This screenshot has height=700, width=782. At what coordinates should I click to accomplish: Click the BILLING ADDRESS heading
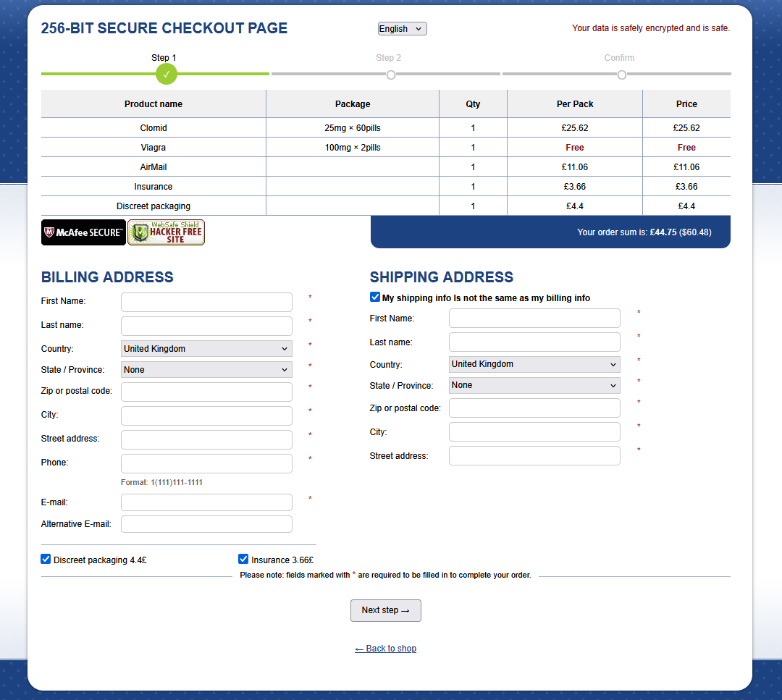(107, 277)
